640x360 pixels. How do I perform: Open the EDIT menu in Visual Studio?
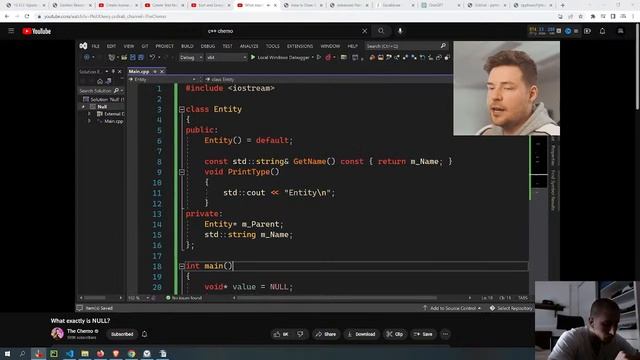pos(111,46)
